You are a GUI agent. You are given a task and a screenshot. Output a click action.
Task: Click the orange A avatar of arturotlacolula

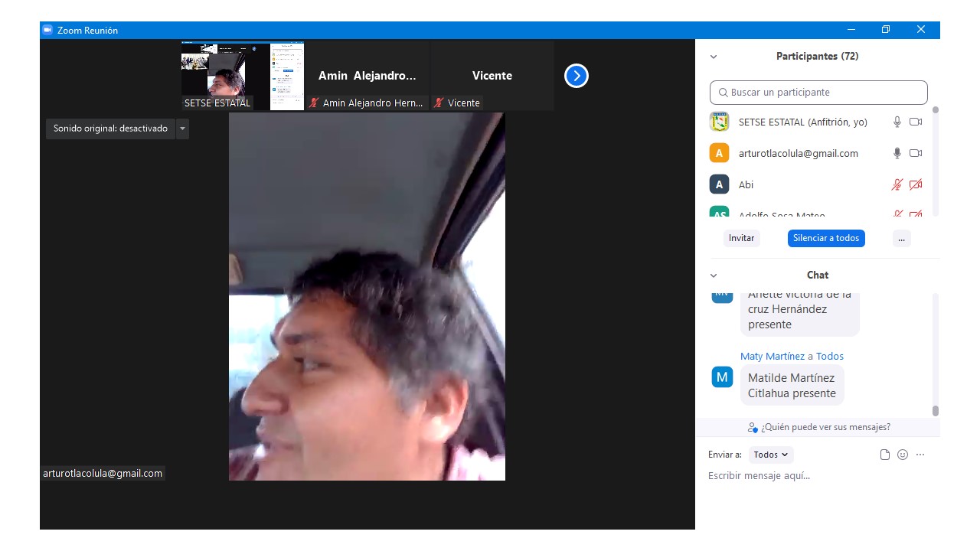click(719, 153)
